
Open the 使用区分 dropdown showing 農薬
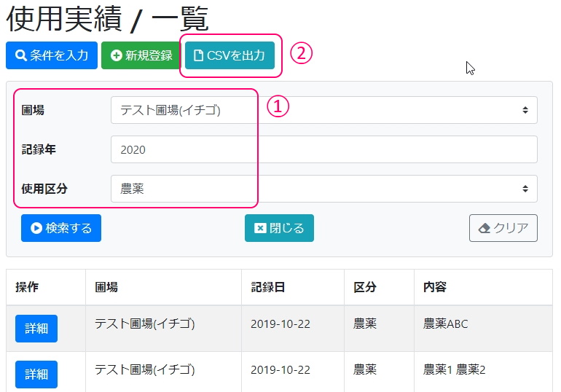(323, 189)
